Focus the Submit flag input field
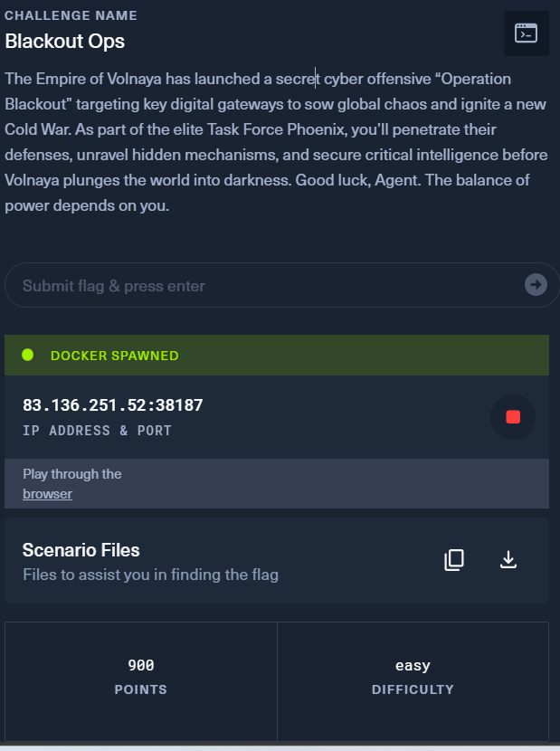Screen dimensions: 560x751 [x=262, y=286]
